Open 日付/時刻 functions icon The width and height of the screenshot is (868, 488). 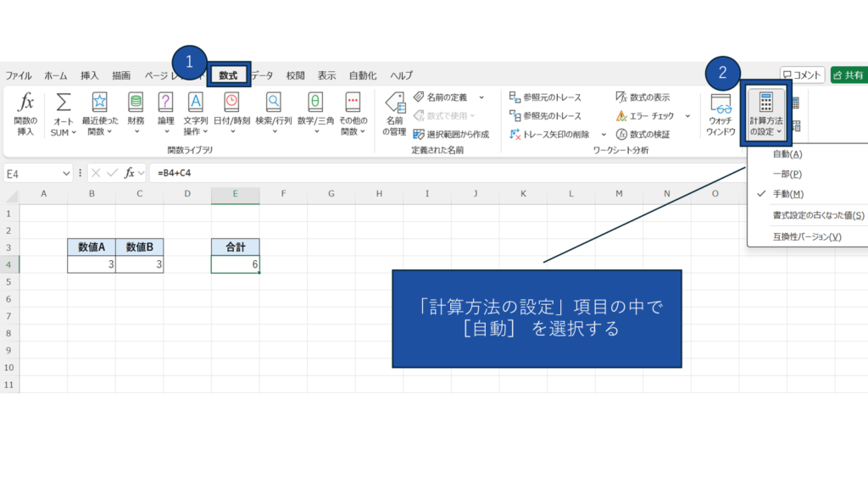pos(231,103)
